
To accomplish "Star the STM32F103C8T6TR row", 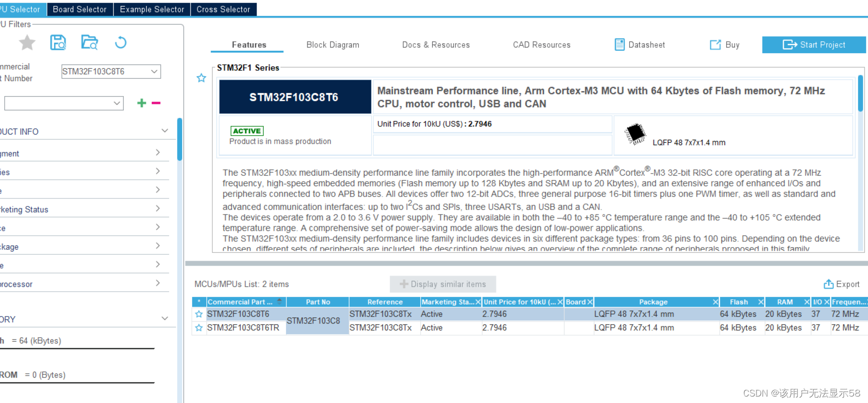I will coord(199,328).
